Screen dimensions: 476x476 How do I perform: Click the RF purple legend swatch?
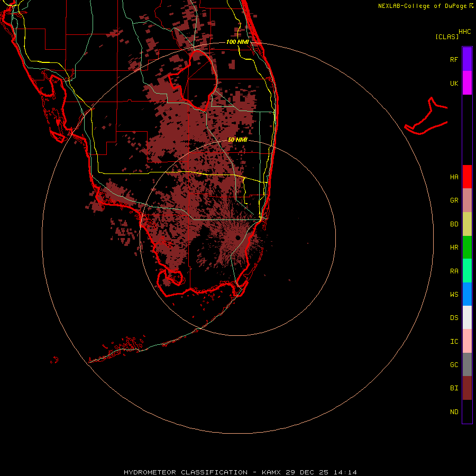pos(467,59)
